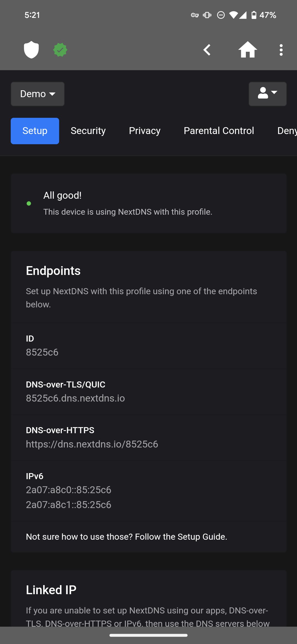The image size is (297, 644).
Task: Go back using the back arrow
Action: [x=207, y=50]
